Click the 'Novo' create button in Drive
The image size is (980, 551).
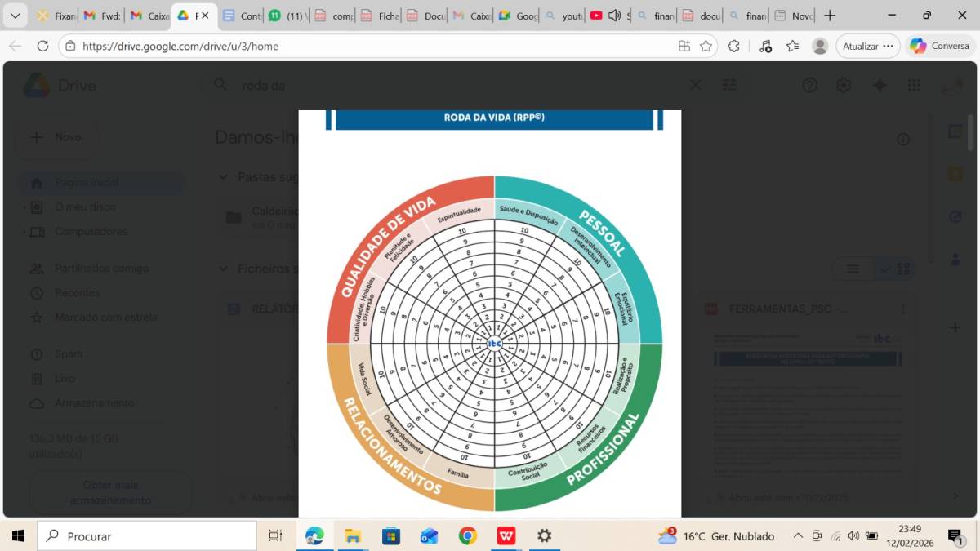[56, 137]
